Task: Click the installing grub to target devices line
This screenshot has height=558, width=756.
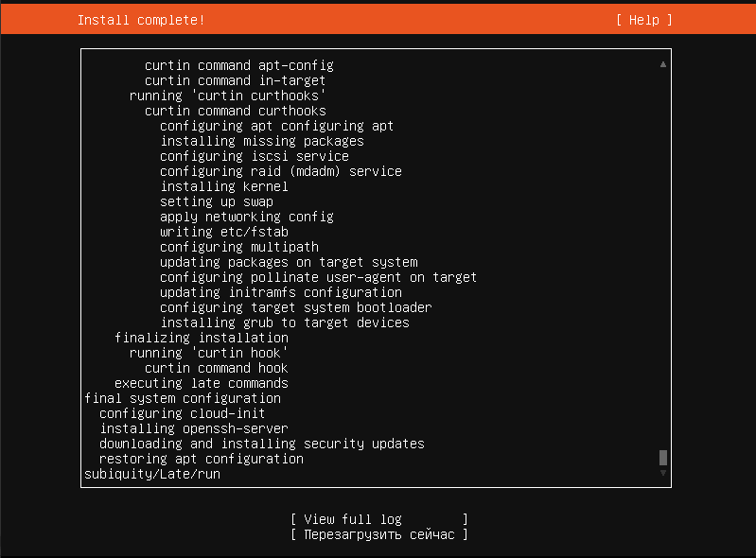Action: 284,323
